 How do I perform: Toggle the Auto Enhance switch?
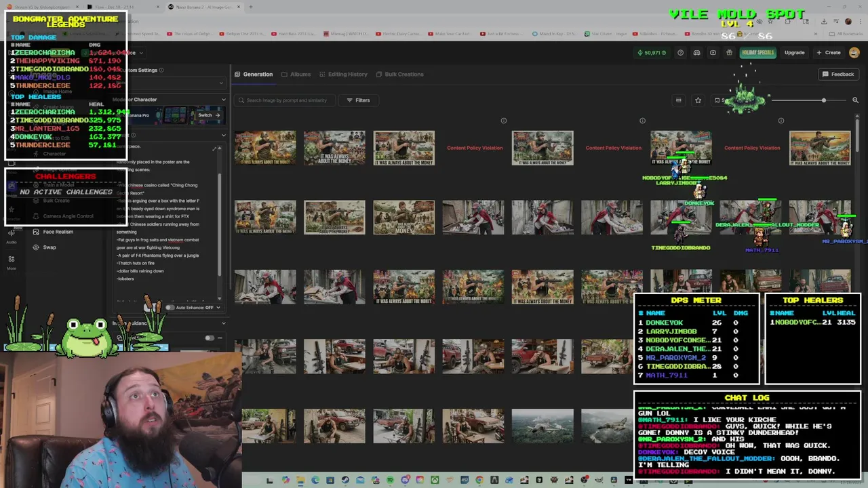coord(170,308)
